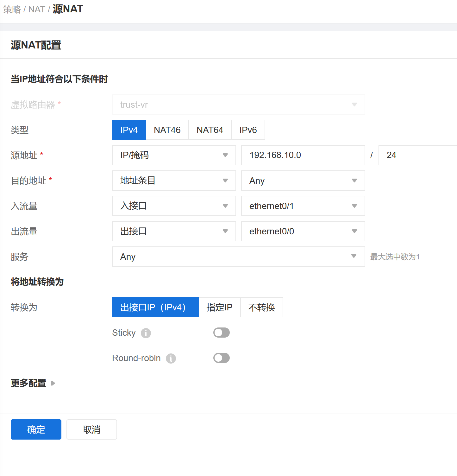Screen dimensions: 457x476
Task: Click the 确定 button
Action: tap(36, 429)
